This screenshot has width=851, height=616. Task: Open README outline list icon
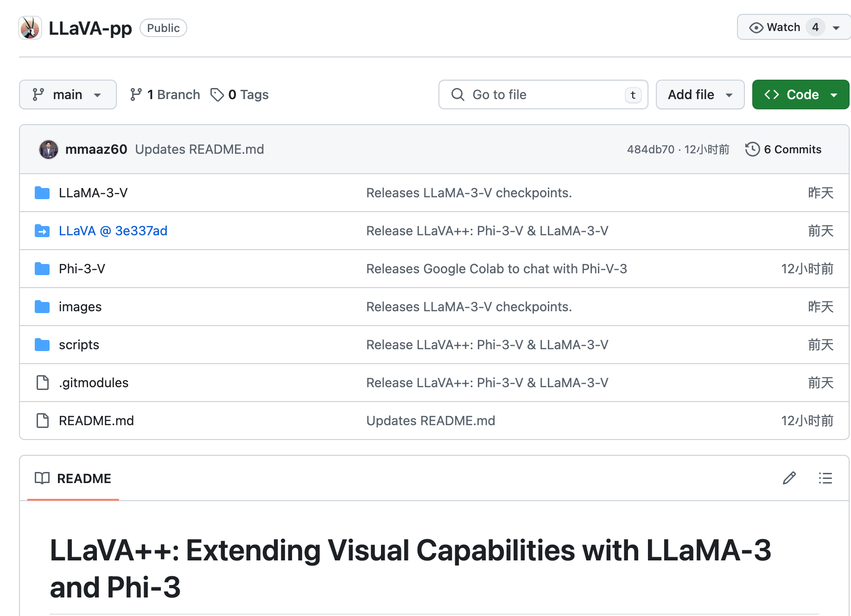(826, 478)
